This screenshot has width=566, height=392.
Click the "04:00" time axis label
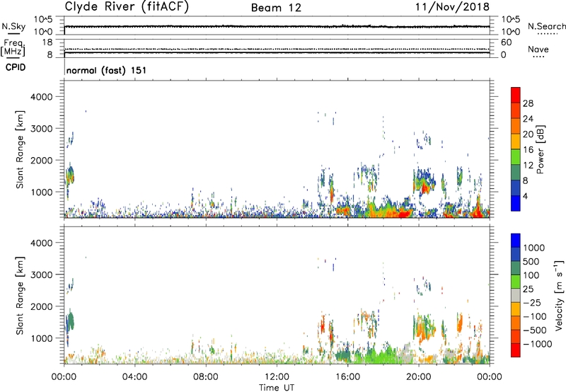(134, 377)
